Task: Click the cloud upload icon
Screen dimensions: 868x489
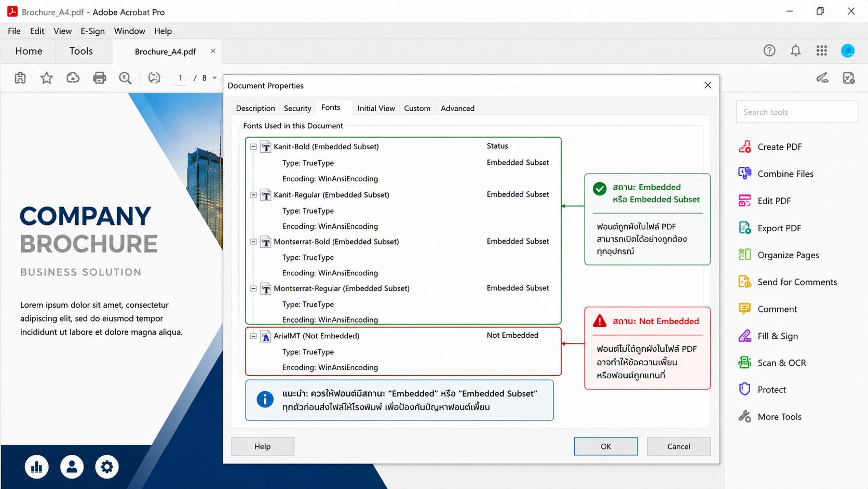Action: pos(73,78)
